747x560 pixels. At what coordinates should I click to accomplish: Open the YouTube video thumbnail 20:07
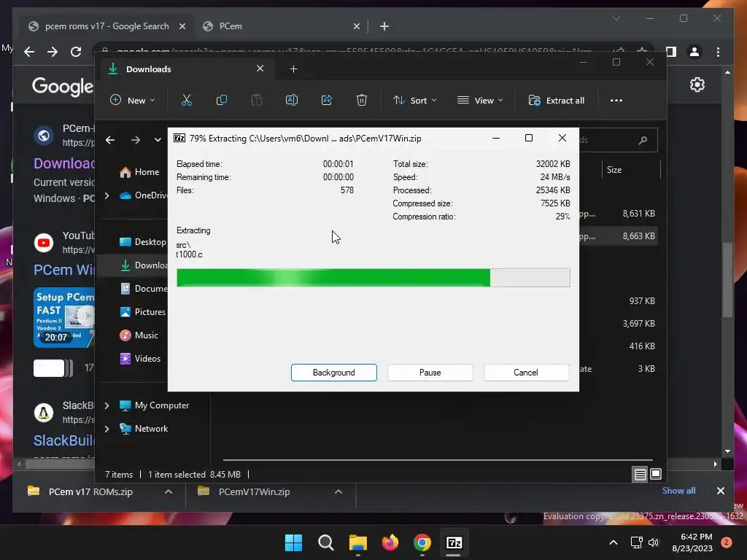(x=64, y=317)
